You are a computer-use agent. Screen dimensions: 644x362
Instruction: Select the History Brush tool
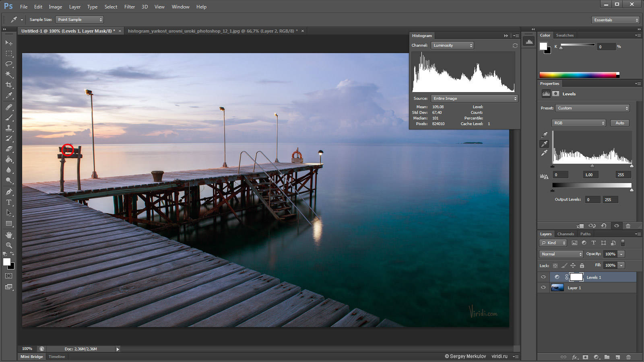point(9,138)
